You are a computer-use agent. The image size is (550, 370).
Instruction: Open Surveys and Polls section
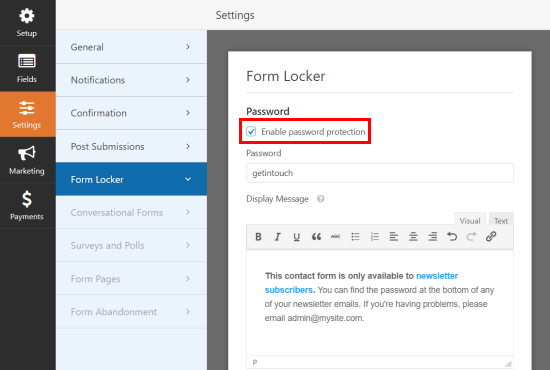click(132, 245)
